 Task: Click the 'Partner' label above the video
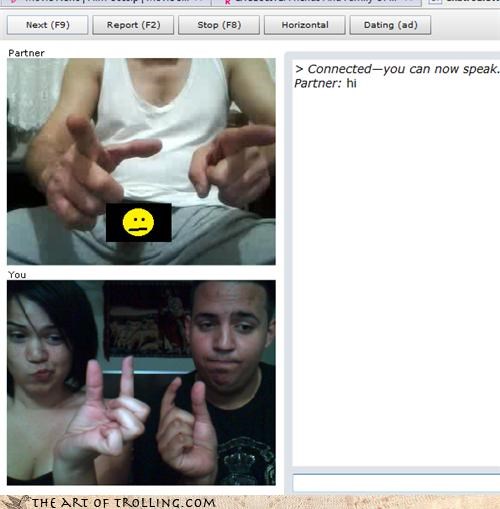[26, 53]
